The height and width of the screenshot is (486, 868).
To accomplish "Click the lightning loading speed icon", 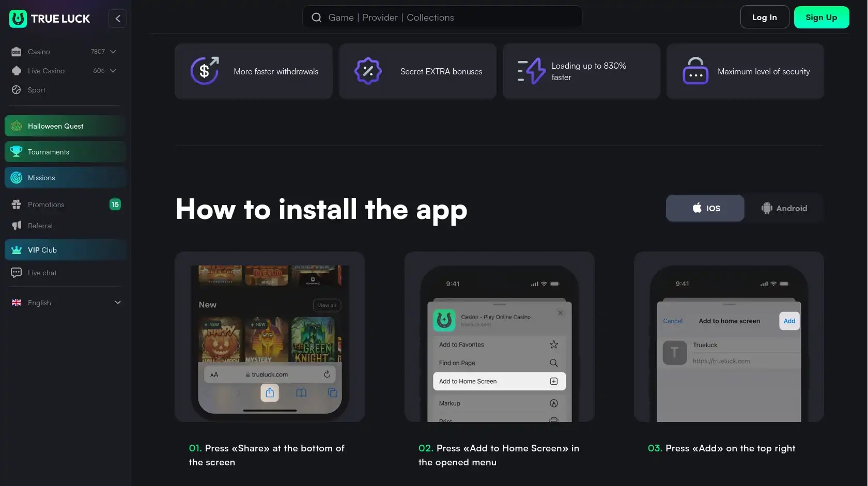I will click(531, 71).
